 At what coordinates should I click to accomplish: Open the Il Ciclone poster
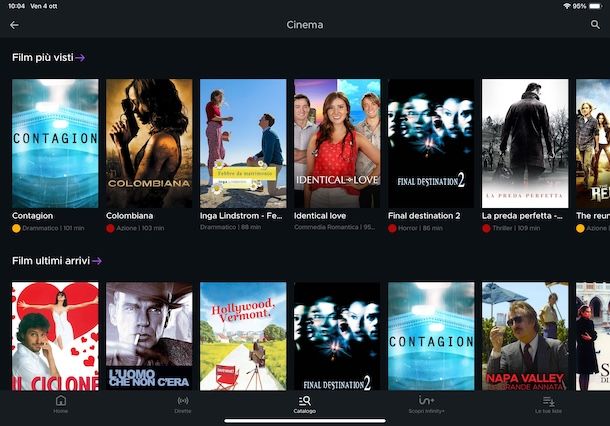click(x=55, y=336)
